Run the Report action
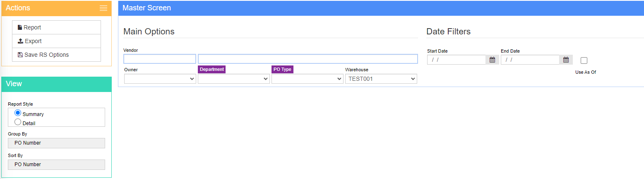Image resolution: width=644 pixels, height=179 pixels. (56, 27)
